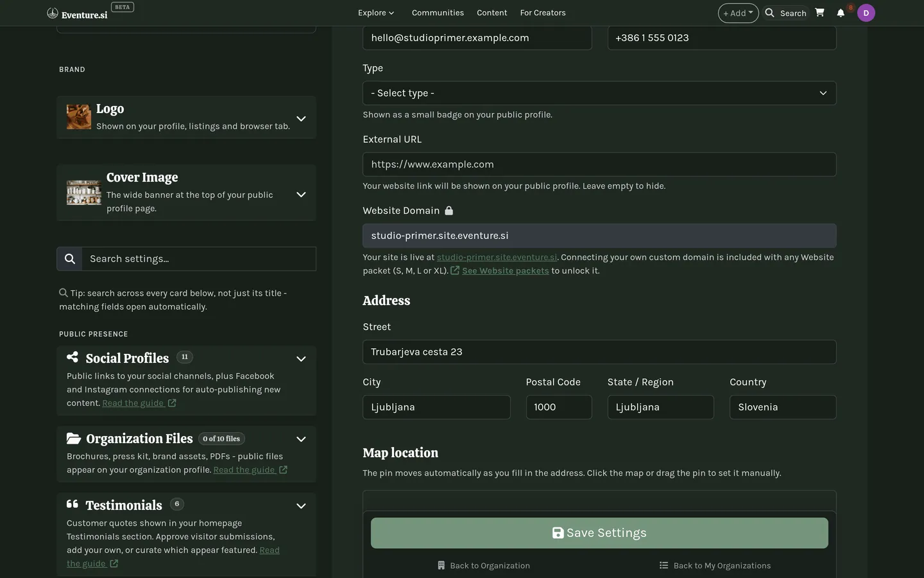
Task: Click the header search magnifier icon
Action: point(769,13)
